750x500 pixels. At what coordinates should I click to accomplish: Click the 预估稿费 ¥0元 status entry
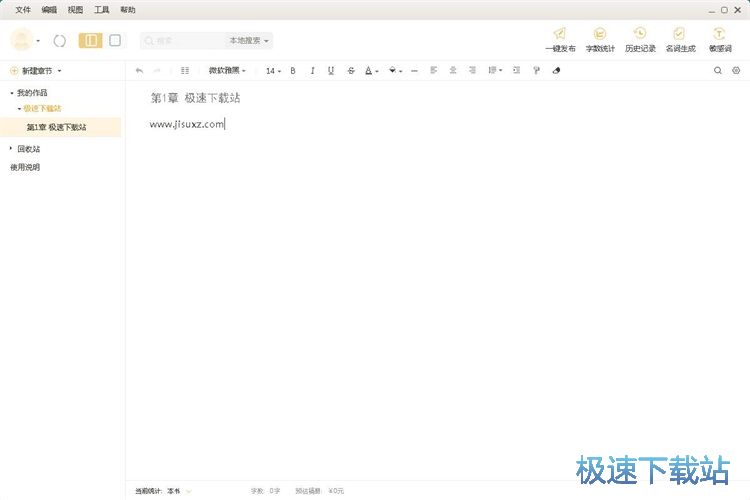[320, 491]
